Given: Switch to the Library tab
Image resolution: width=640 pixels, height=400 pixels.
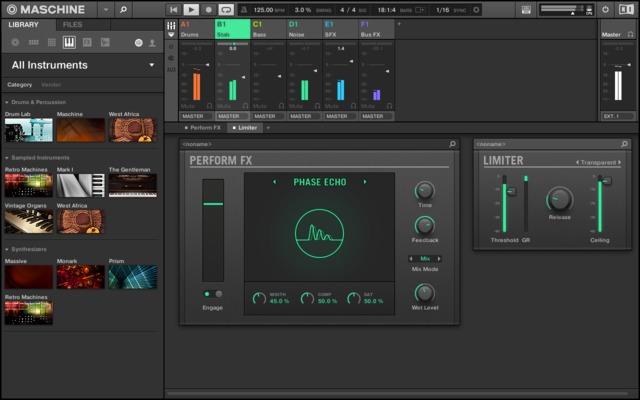Looking at the screenshot, I should 24,24.
